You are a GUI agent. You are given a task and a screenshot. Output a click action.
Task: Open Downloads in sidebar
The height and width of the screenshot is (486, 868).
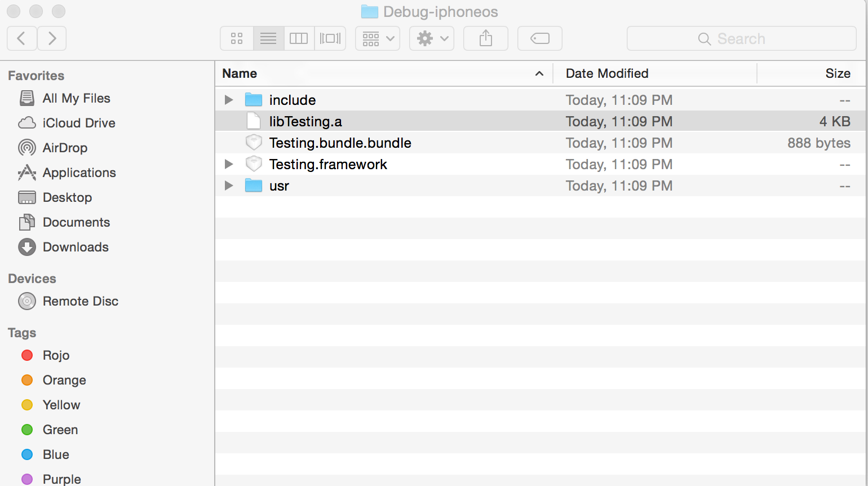pyautogui.click(x=63, y=247)
